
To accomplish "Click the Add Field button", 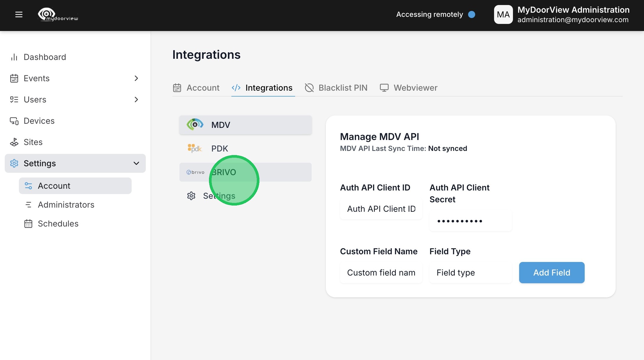I will (551, 272).
